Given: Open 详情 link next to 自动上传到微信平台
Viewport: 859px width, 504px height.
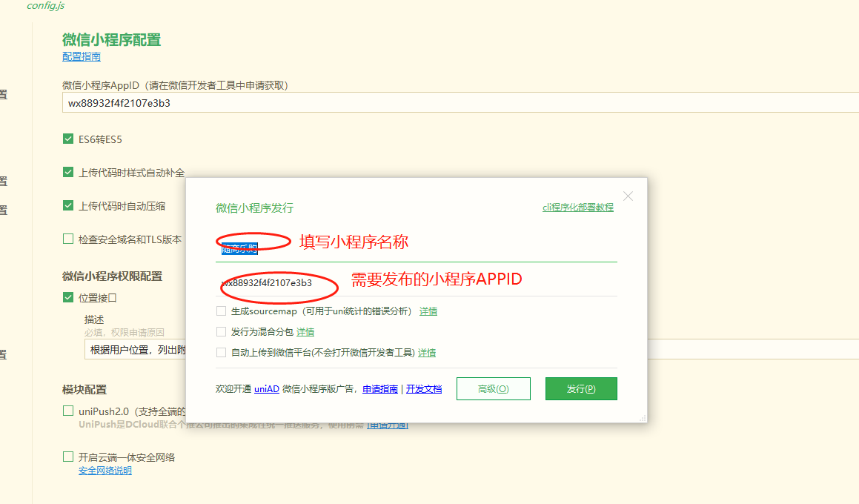Looking at the screenshot, I should 427,353.
